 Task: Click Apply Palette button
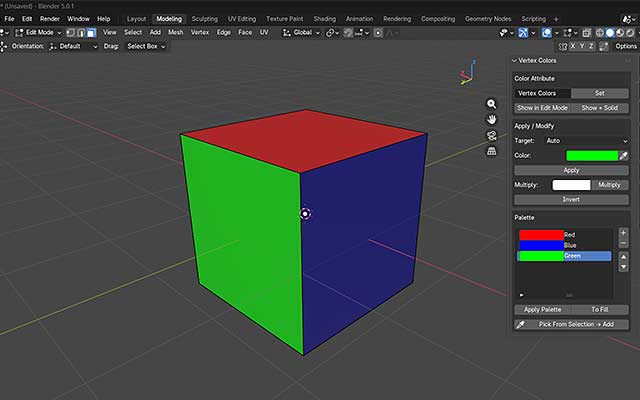542,310
